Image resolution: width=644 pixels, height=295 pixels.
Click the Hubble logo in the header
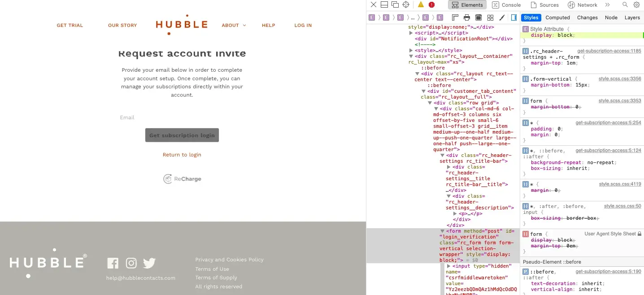coord(182,25)
